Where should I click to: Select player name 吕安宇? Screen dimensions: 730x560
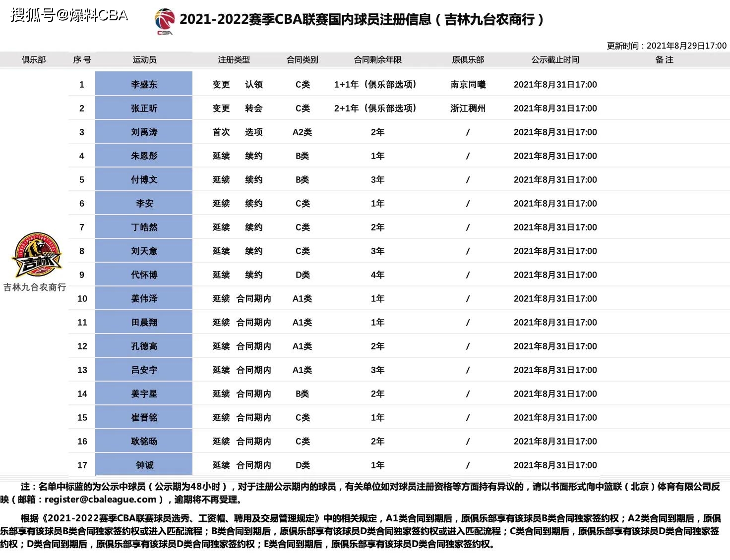coord(144,370)
